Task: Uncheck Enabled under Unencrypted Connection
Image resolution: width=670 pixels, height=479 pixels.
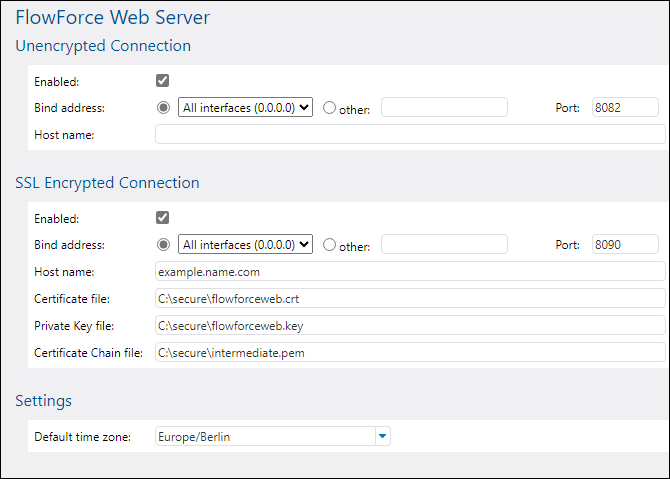Action: (163, 81)
